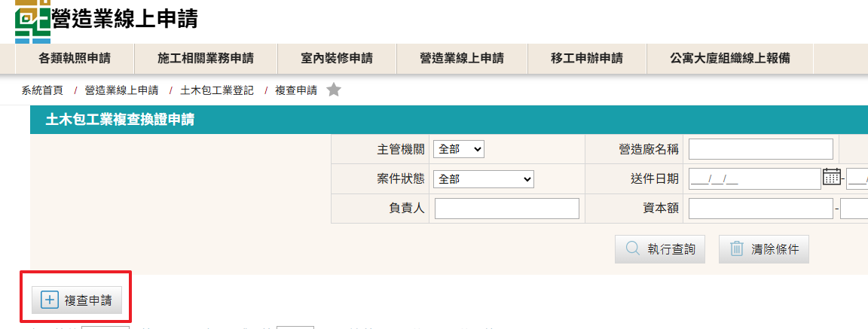The height and width of the screenshot is (329, 868).
Task: Click the 系統首頁 breadcrumb link
Action: (42, 90)
